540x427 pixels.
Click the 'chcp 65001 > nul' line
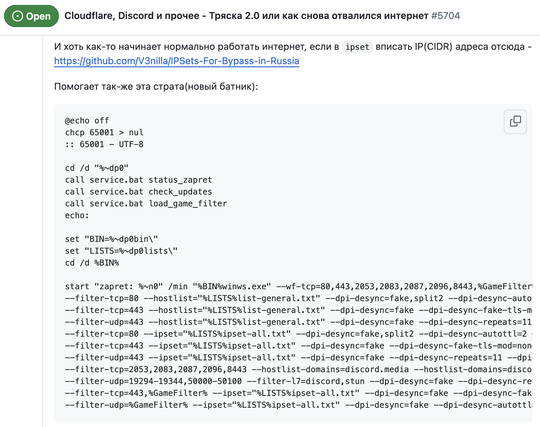tap(104, 132)
